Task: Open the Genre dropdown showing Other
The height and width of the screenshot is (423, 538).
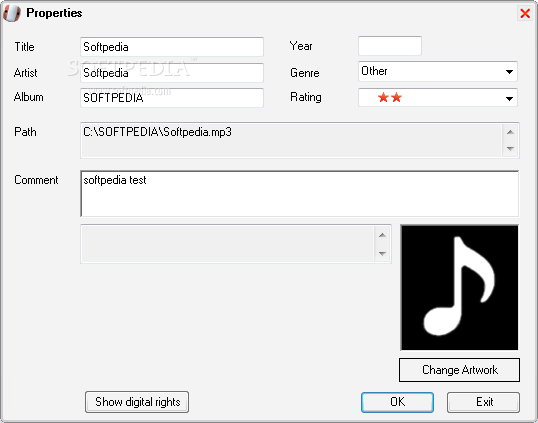Action: (x=438, y=71)
